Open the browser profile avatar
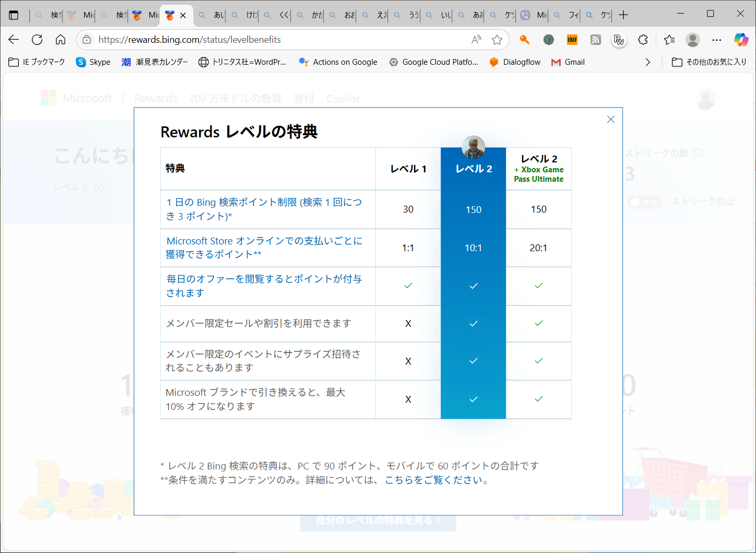Screen dimensions: 756x553 tap(693, 40)
